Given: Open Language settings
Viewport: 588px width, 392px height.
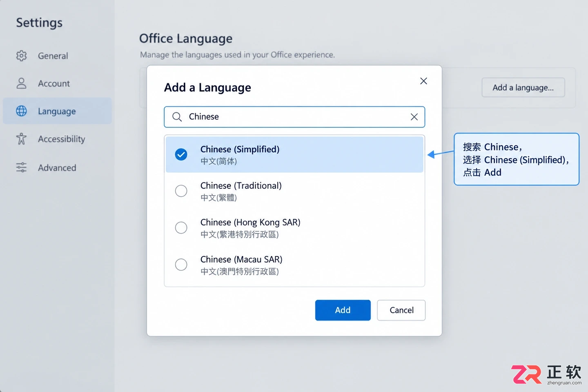Looking at the screenshot, I should tap(57, 111).
